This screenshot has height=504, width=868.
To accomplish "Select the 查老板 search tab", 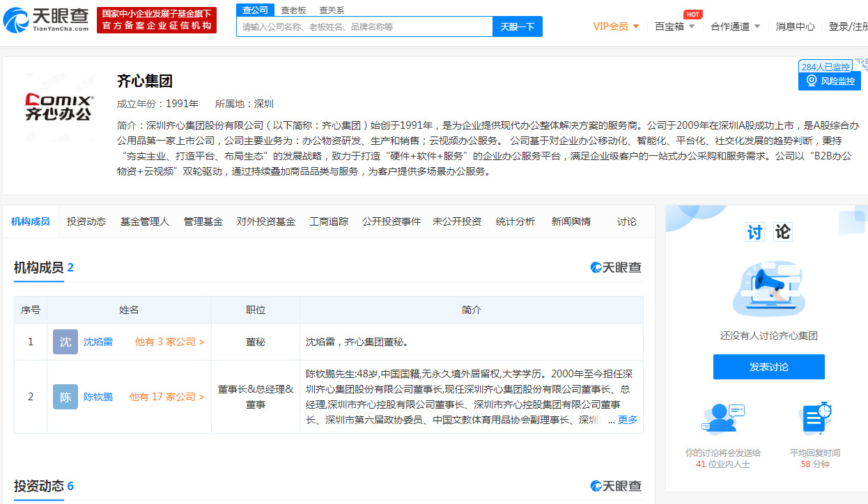I will [293, 10].
